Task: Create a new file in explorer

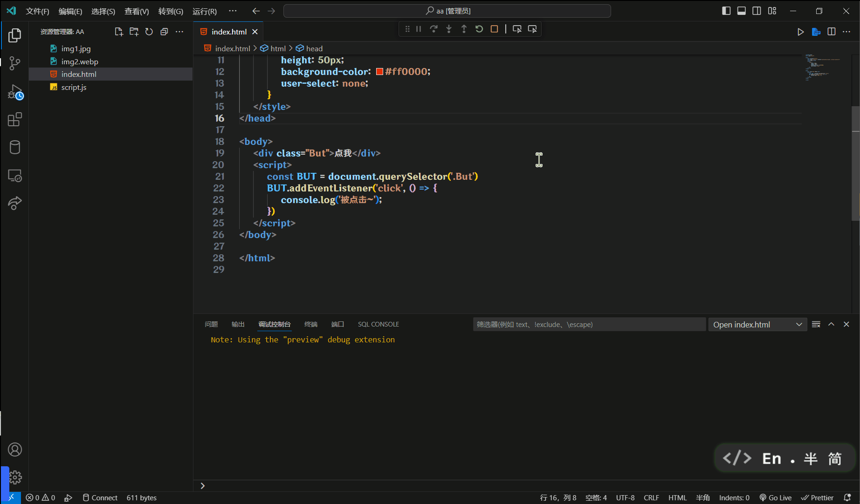Action: coord(119,32)
